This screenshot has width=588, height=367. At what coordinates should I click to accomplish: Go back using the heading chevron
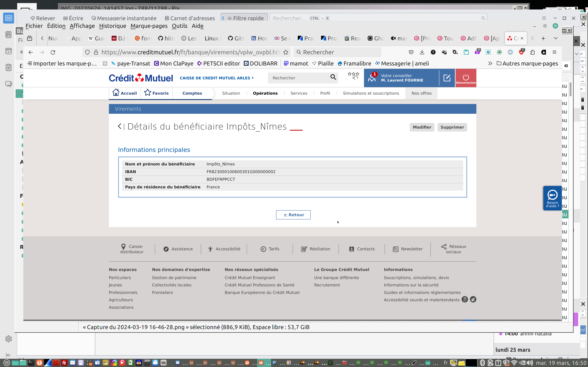120,126
